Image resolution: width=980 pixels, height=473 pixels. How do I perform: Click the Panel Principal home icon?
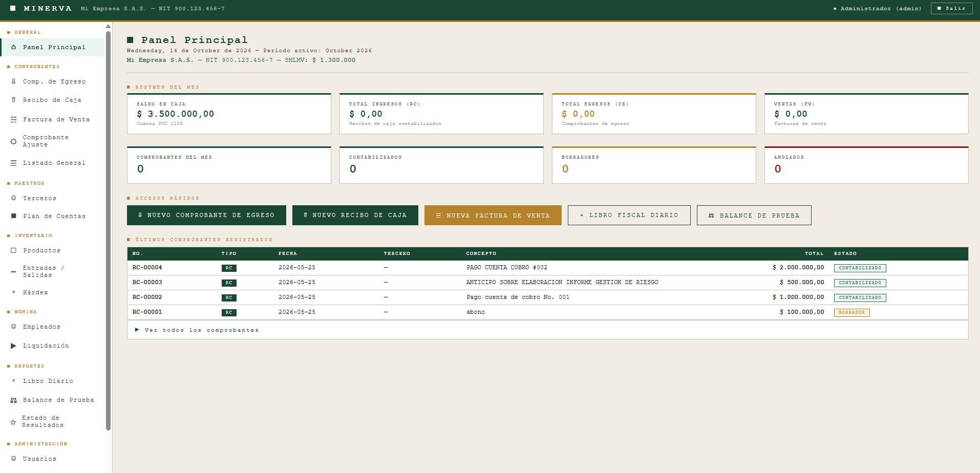click(14, 47)
